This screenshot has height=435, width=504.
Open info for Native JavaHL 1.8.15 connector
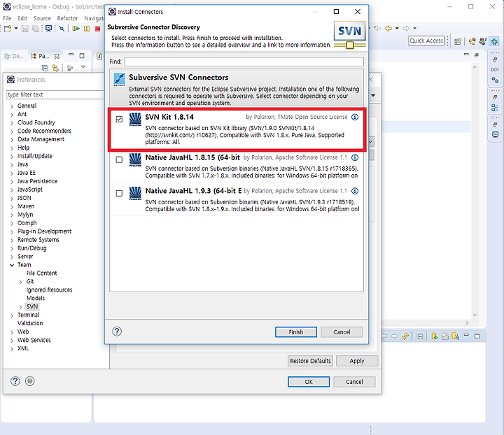coord(355,157)
